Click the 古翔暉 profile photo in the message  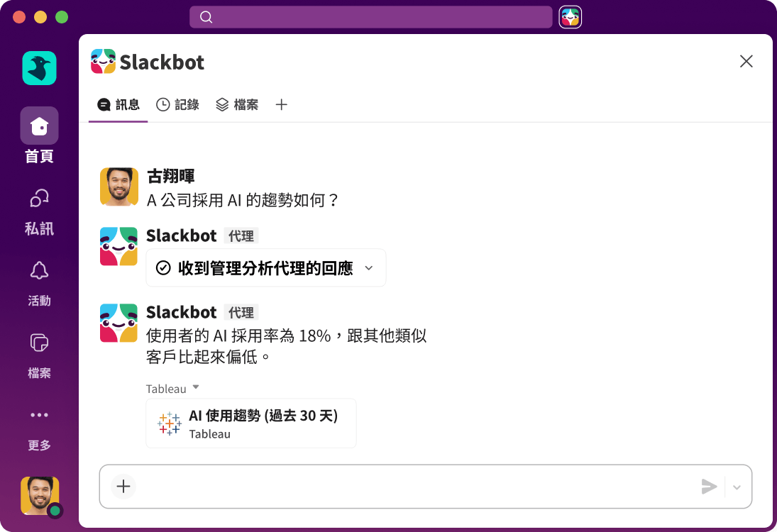[119, 187]
